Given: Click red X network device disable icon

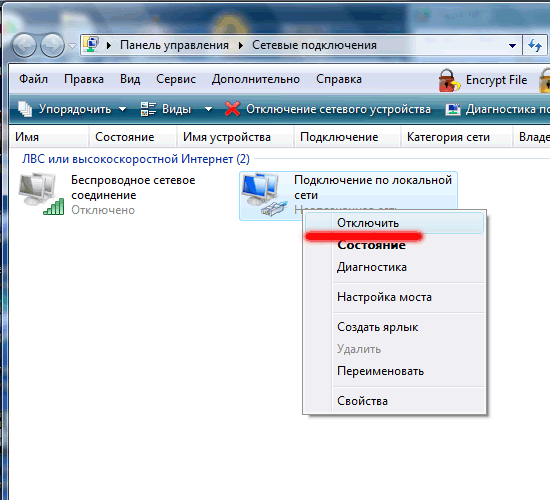Looking at the screenshot, I should coord(232,109).
